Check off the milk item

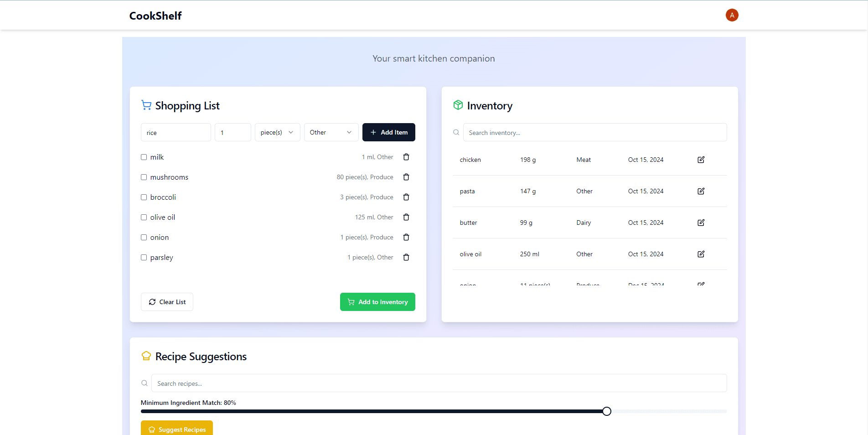pos(144,157)
